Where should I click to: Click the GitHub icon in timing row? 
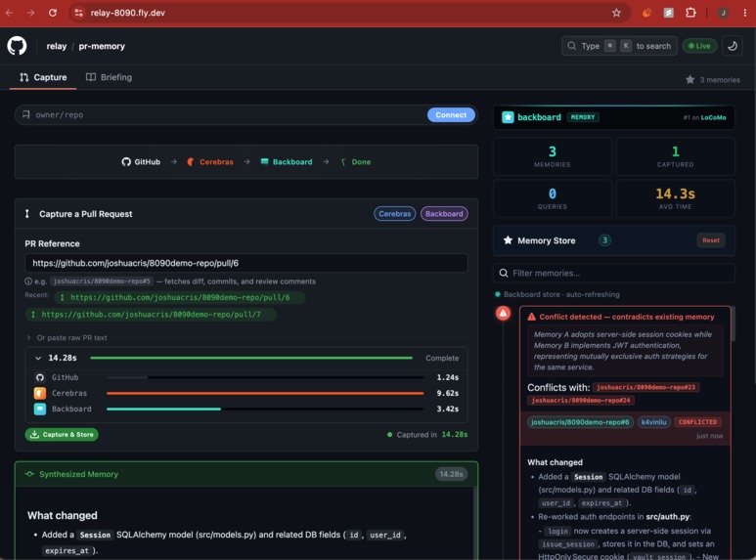[40, 378]
